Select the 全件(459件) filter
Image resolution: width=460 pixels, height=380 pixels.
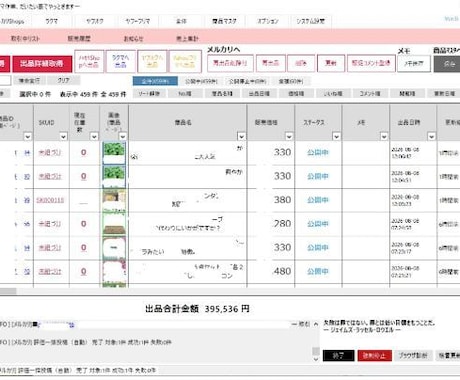(155, 81)
